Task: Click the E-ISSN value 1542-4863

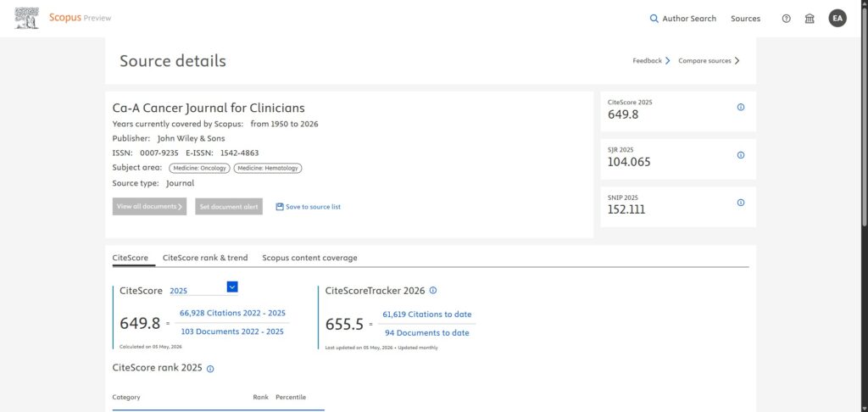Action: [x=239, y=153]
